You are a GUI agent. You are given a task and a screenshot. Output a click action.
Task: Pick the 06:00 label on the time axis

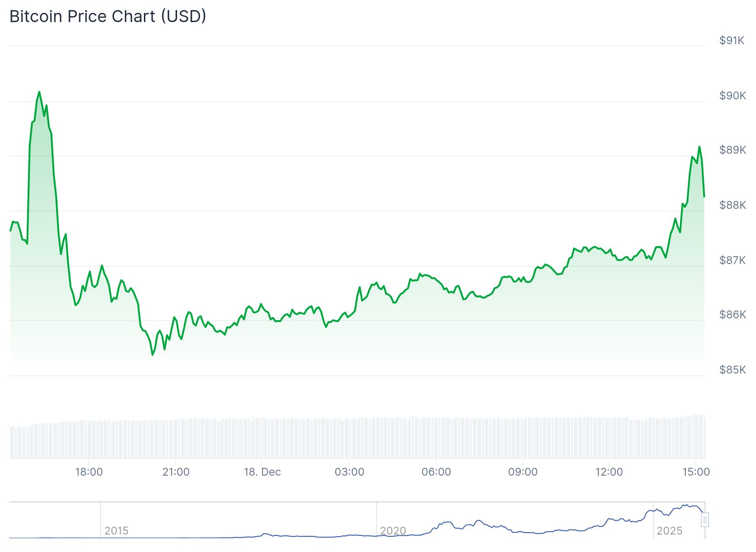pos(436,472)
